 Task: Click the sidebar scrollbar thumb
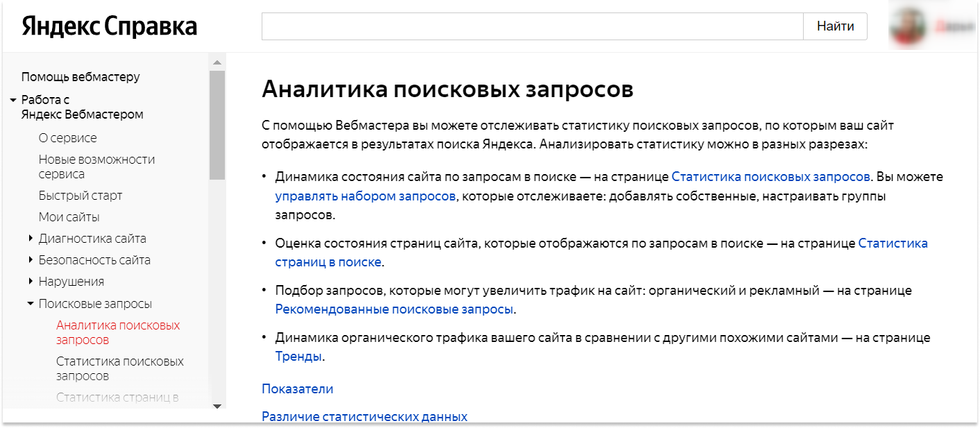coord(217,125)
